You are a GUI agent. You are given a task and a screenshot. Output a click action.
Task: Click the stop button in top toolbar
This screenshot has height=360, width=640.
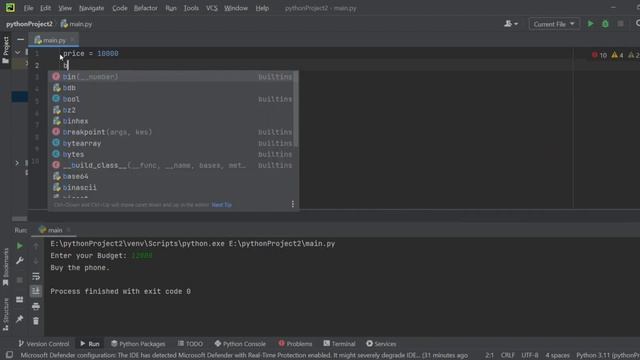(620, 24)
